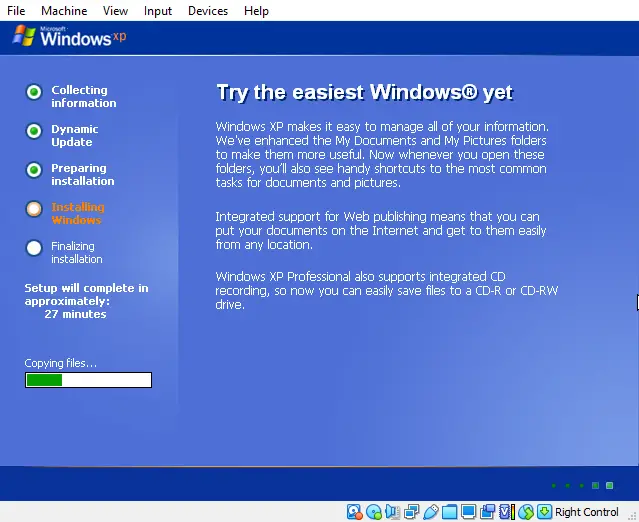Image resolution: width=639 pixels, height=522 pixels.
Task: Click the Finalizing installation step indicator
Action: click(34, 248)
